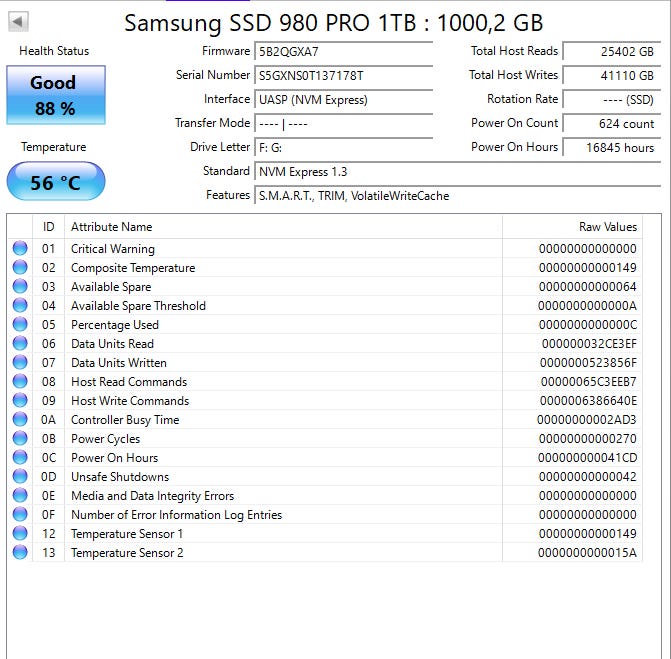Select the Number of Error Information Log Entries name
671x659 pixels.
pyautogui.click(x=176, y=515)
